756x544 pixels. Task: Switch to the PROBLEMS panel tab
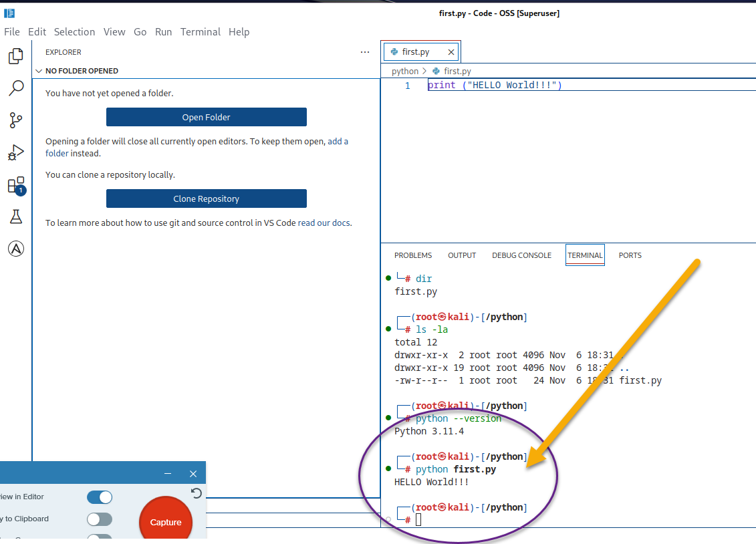(413, 255)
